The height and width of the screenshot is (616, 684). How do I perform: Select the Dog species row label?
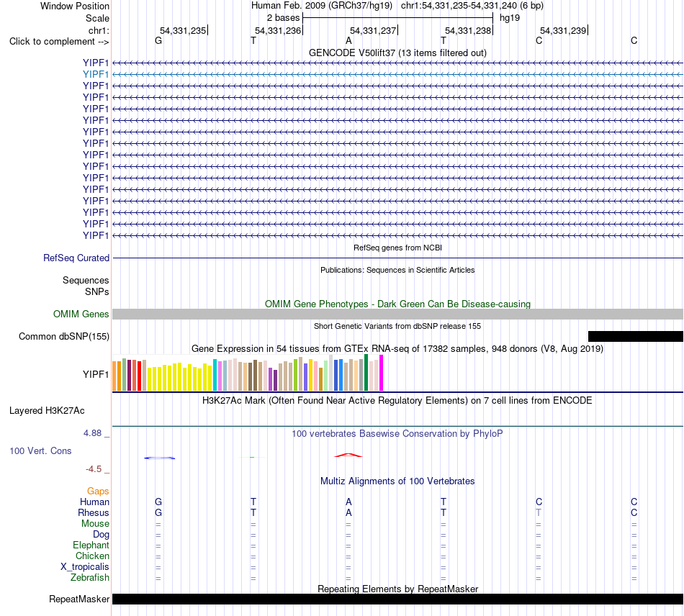[101, 535]
